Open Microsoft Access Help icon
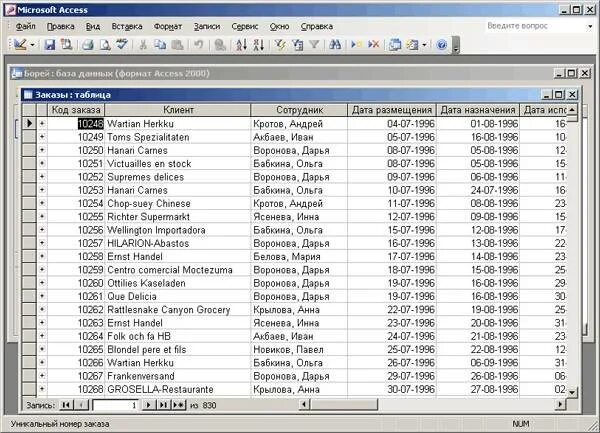Viewport: 600px width, 433px height. 441,45
